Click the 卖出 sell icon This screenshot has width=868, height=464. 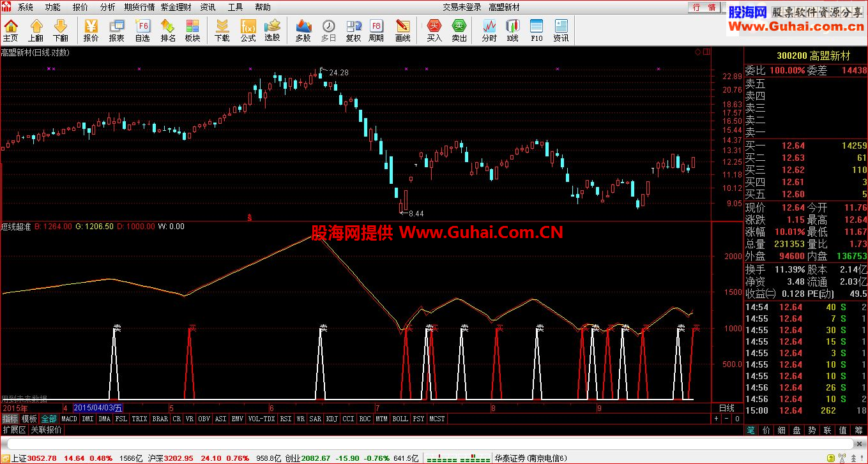click(459, 30)
